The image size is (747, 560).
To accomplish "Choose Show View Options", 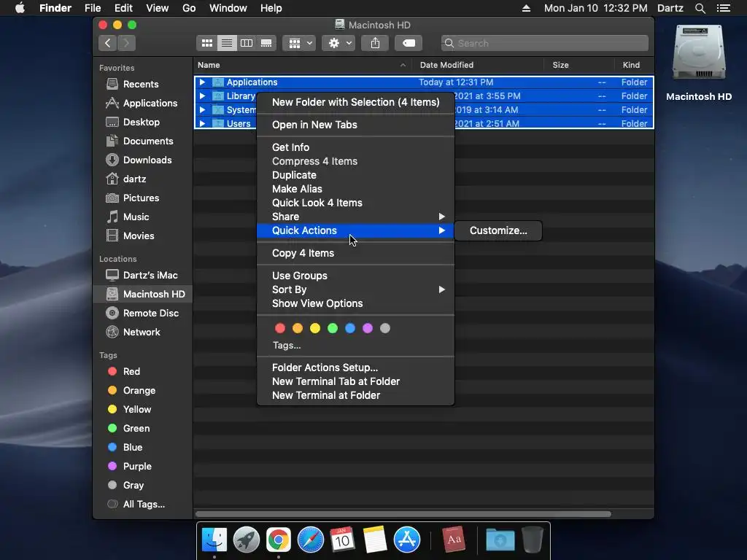I will pos(355,303).
